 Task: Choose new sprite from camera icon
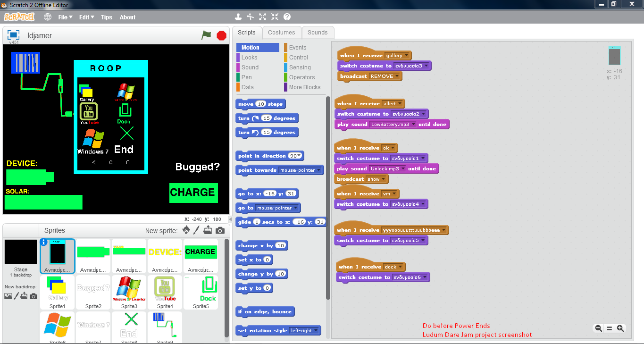coord(220,231)
